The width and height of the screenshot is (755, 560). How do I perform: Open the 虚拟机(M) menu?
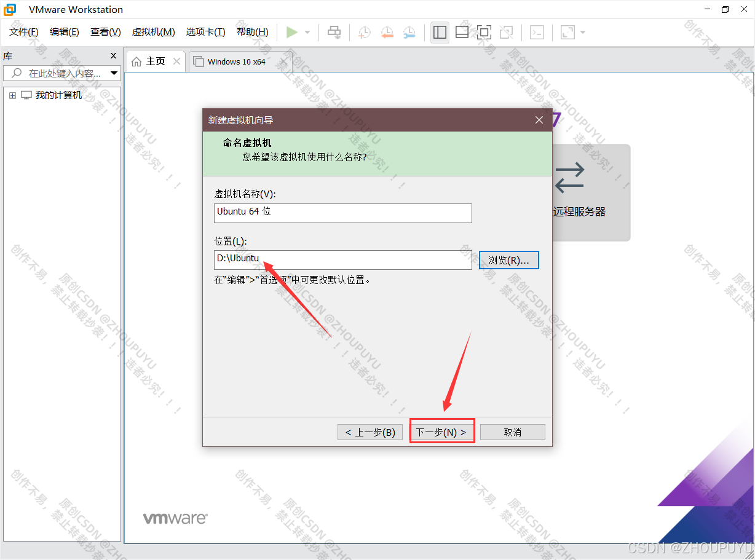[154, 32]
